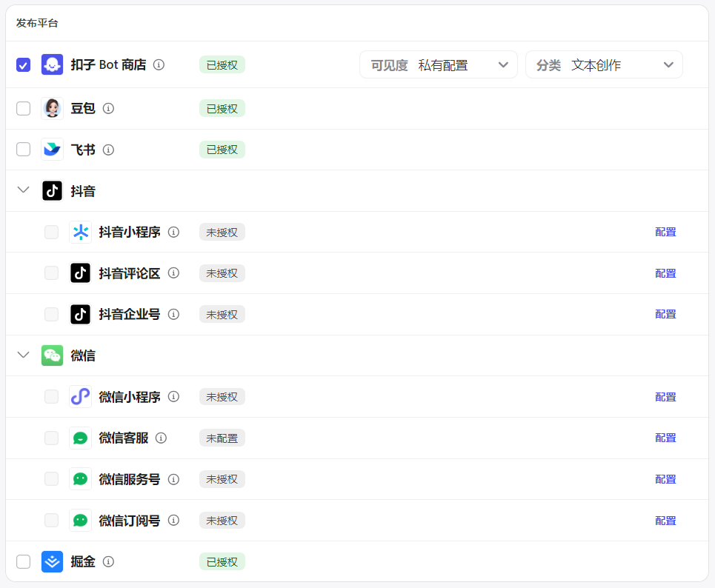
Task: Click 未授权 badge on 微信订阅号 row
Action: 222,520
